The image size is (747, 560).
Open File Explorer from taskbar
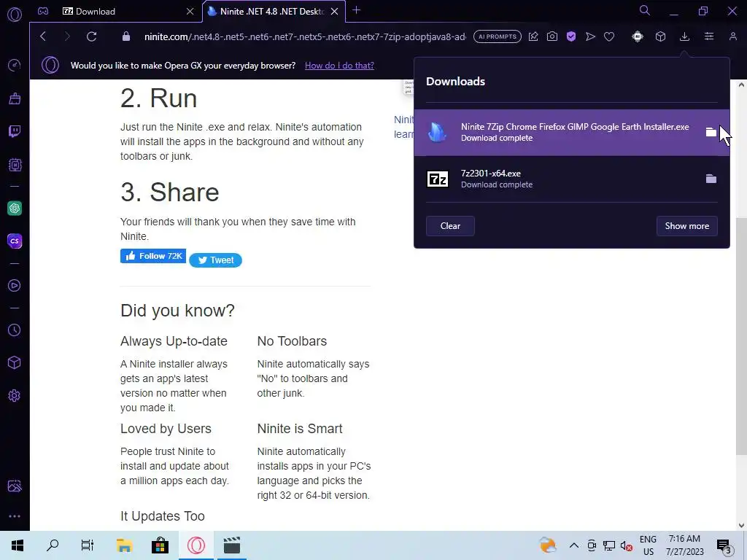point(124,545)
